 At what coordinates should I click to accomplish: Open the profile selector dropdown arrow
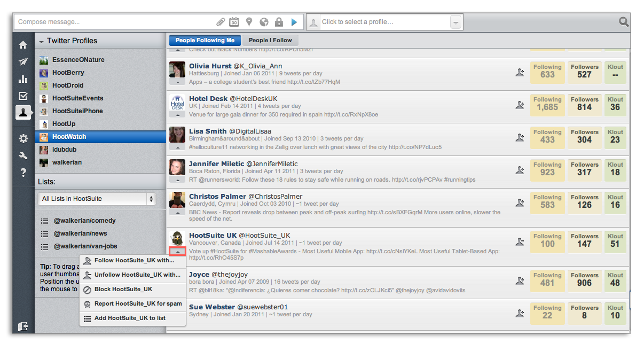(455, 22)
